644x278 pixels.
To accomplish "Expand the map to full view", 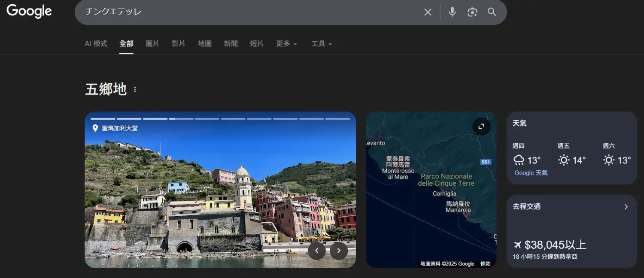I will [x=481, y=127].
